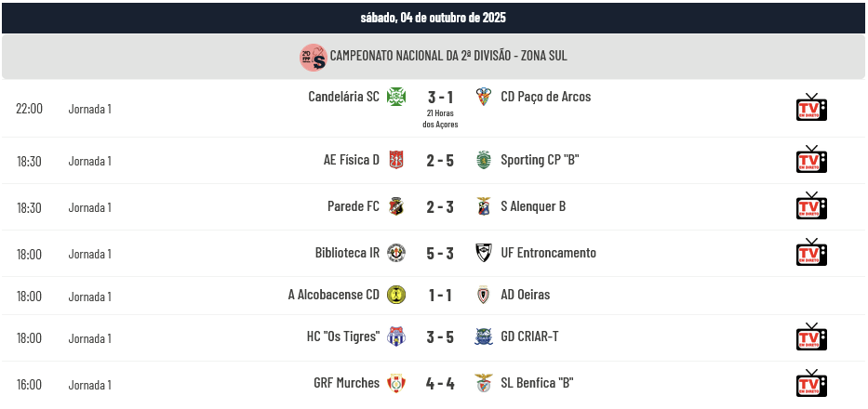The width and height of the screenshot is (868, 409).
Task: Open the UF Entroncamento team page
Action: coord(548,253)
